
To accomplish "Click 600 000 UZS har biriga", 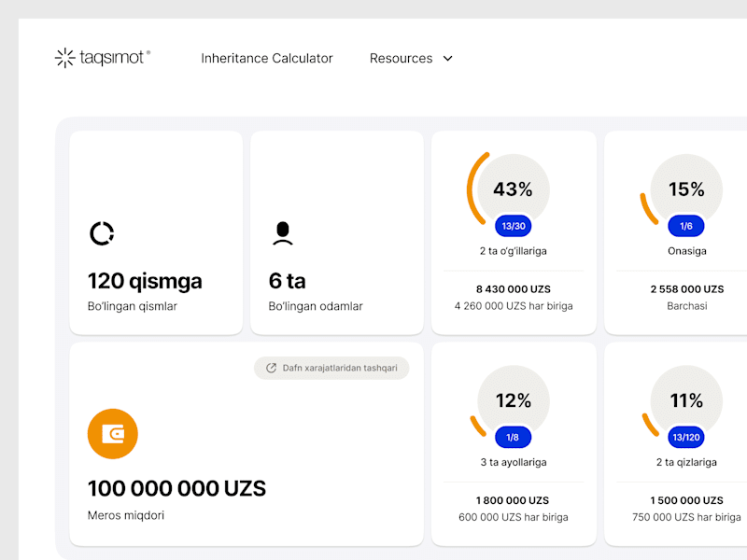I will pos(514,517).
